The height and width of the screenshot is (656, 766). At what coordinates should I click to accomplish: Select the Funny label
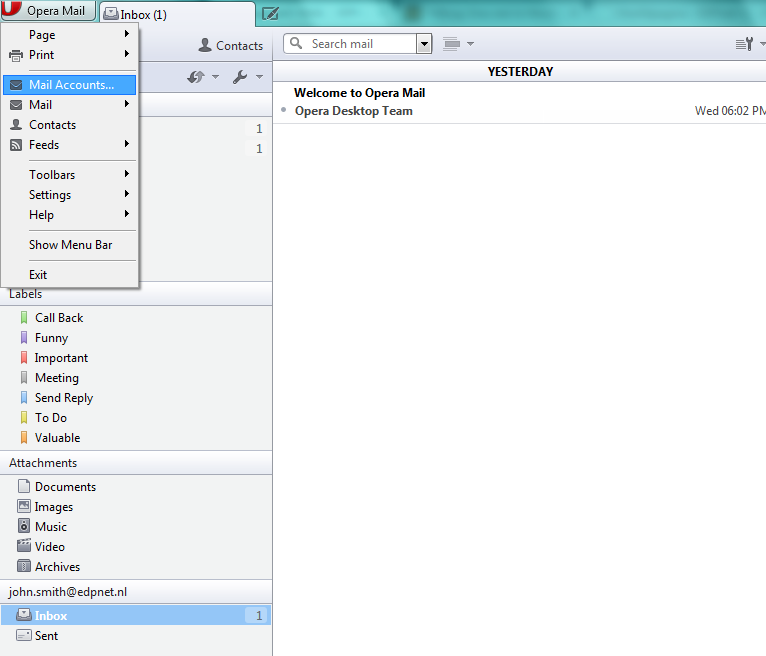(51, 338)
